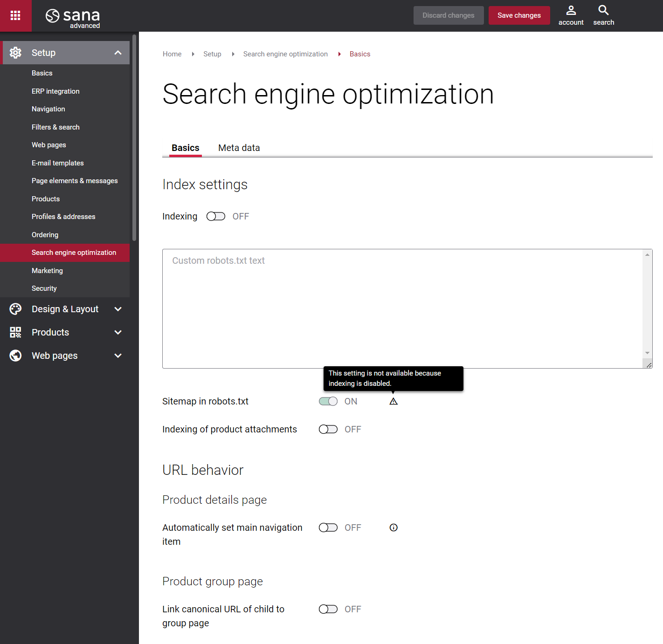
Task: Open Profiles & addresses menu item
Action: pos(63,217)
